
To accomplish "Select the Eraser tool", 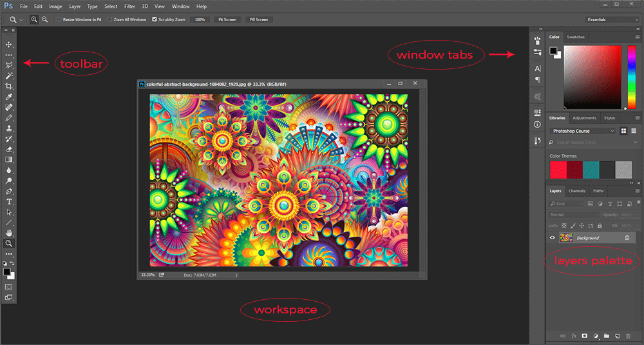I will coord(8,149).
